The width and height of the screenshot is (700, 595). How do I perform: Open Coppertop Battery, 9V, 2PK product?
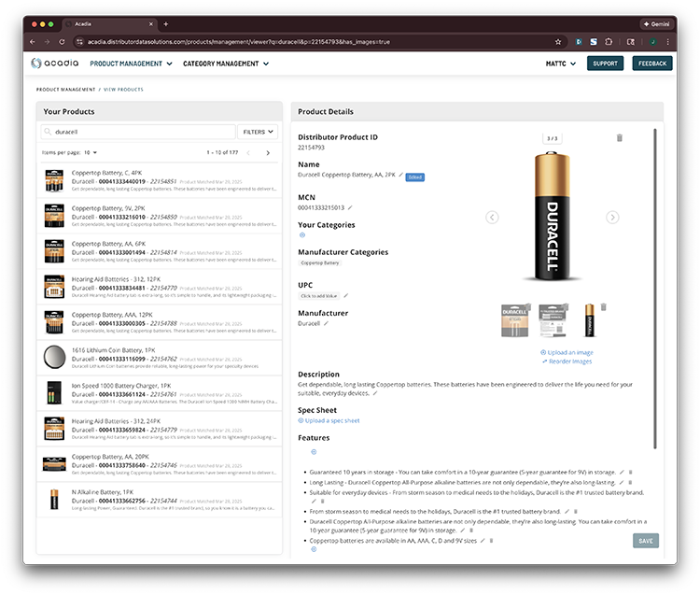(x=159, y=216)
